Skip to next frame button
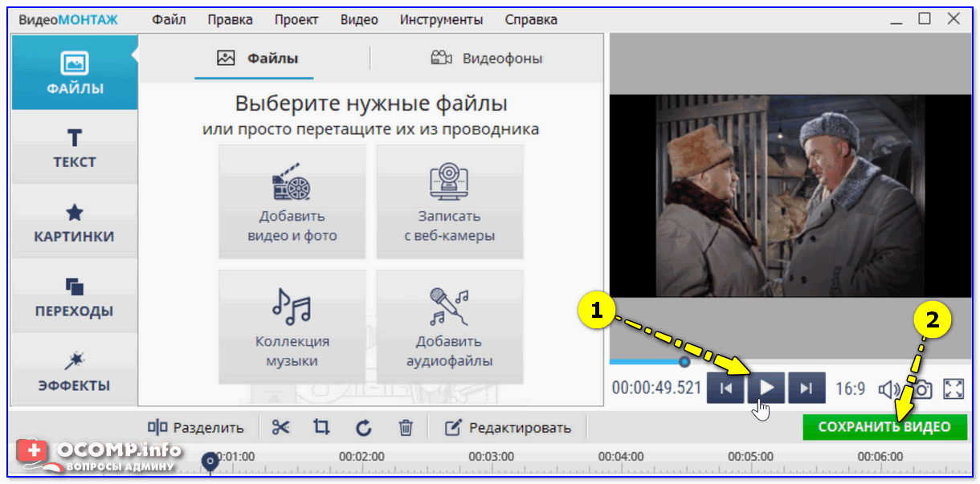Image resolution: width=980 pixels, height=484 pixels. (806, 389)
